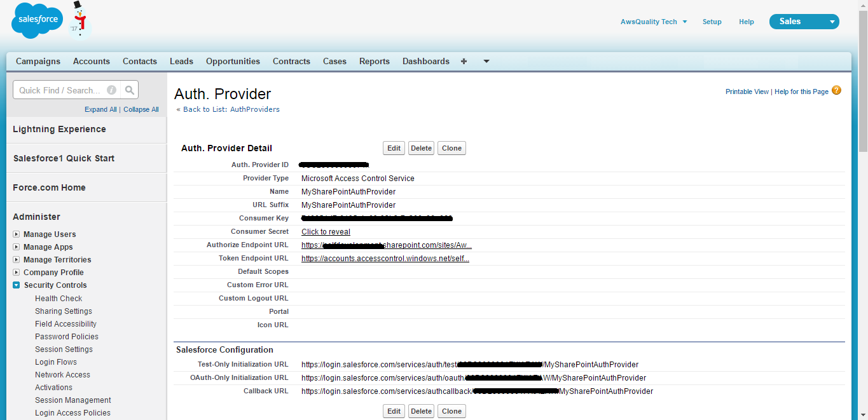Click Collapse All in sidebar
868x420 pixels.
pos(141,109)
